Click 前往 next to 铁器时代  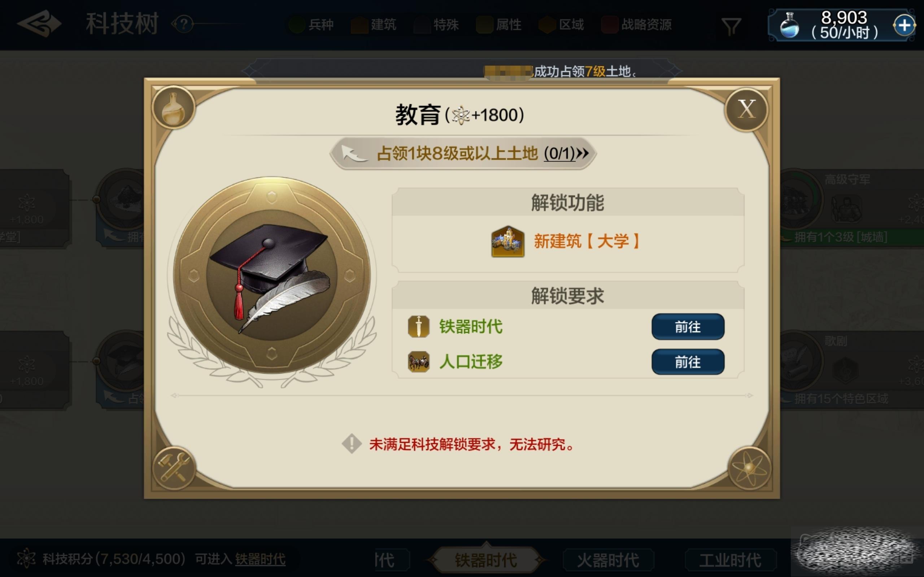click(x=688, y=327)
